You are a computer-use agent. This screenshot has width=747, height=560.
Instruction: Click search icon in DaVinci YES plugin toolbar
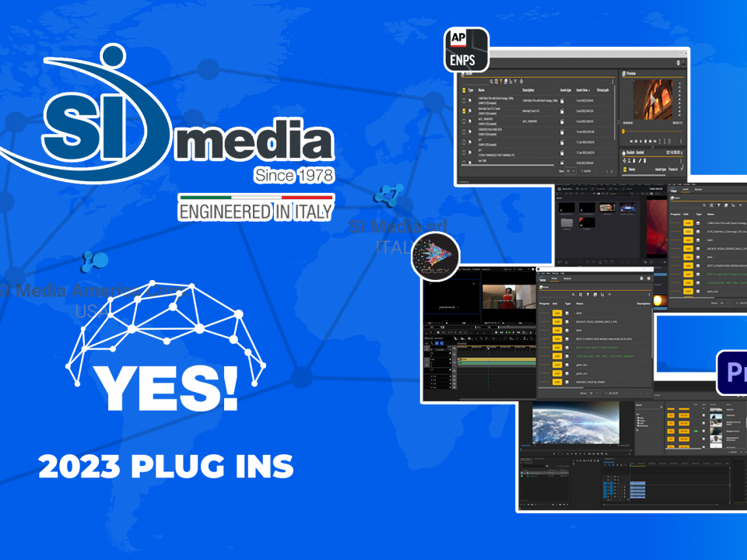point(704,205)
